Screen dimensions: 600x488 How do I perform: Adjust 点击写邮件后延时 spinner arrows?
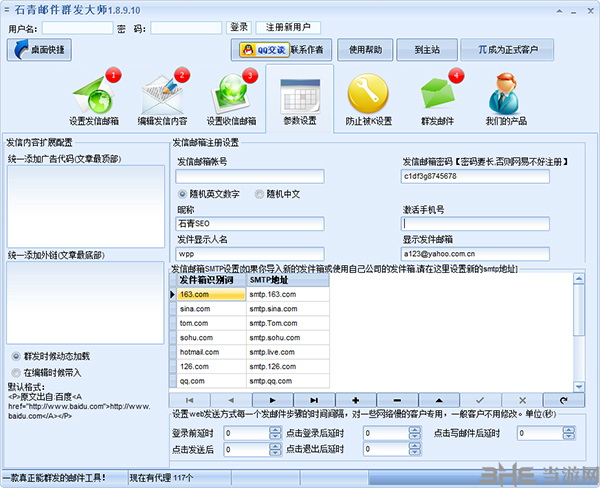click(x=569, y=433)
